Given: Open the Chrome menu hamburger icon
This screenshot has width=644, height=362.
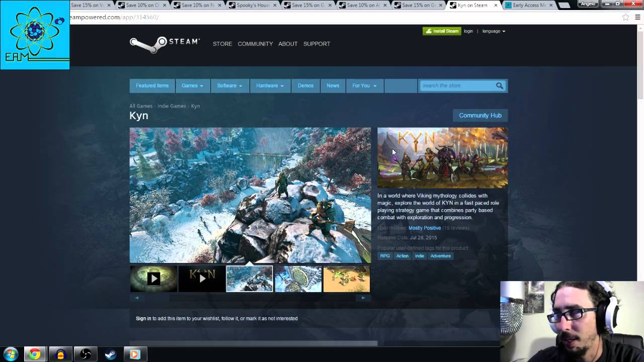Looking at the screenshot, I should (x=637, y=17).
